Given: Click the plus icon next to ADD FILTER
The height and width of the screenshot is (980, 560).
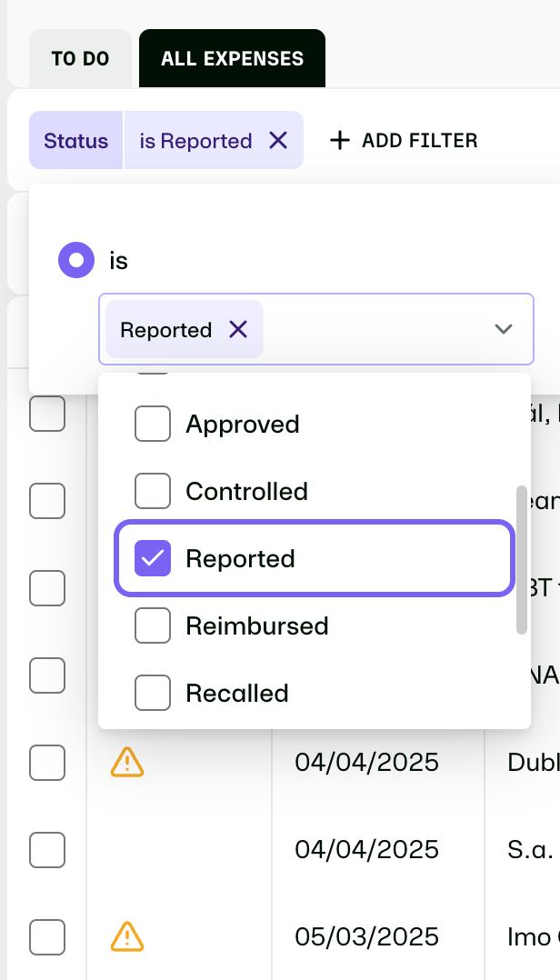Looking at the screenshot, I should pos(339,141).
